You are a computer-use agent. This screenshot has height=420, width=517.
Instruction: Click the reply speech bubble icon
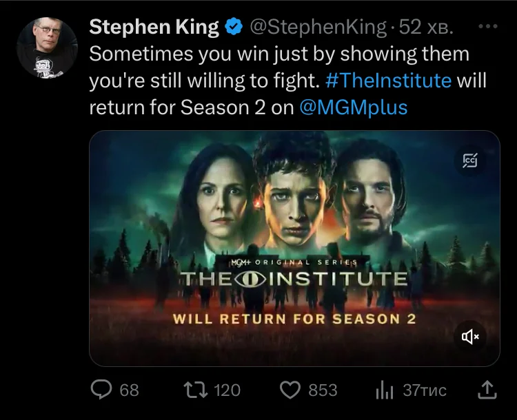pyautogui.click(x=101, y=390)
